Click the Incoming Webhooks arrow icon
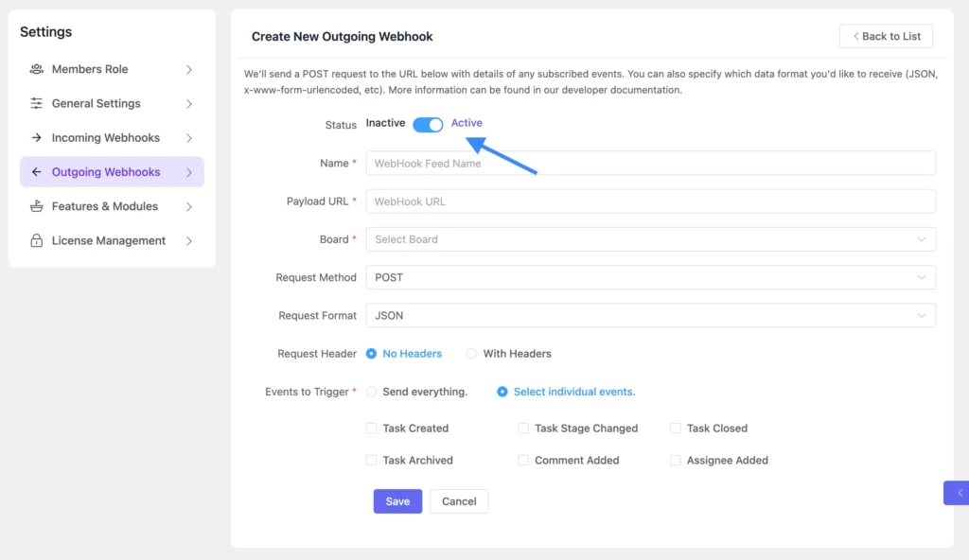The width and height of the screenshot is (969, 560). [37, 137]
